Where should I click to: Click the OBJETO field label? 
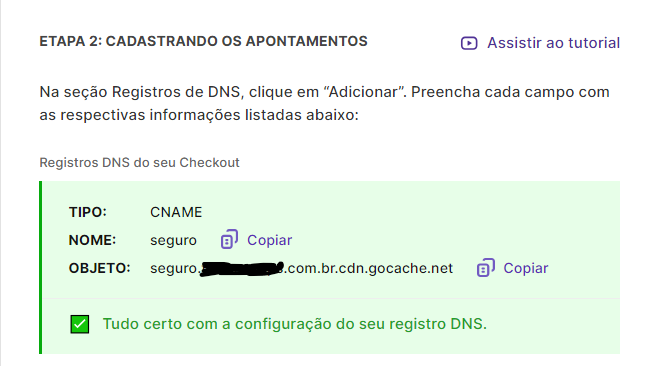pyautogui.click(x=100, y=268)
